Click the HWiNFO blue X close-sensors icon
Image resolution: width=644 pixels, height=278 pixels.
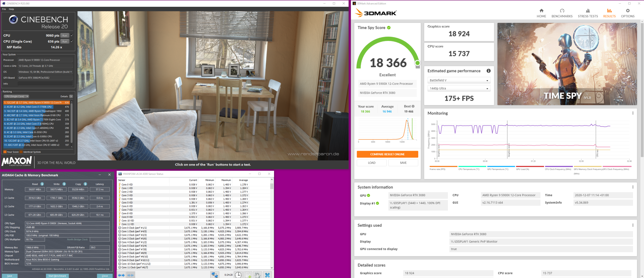(267, 275)
